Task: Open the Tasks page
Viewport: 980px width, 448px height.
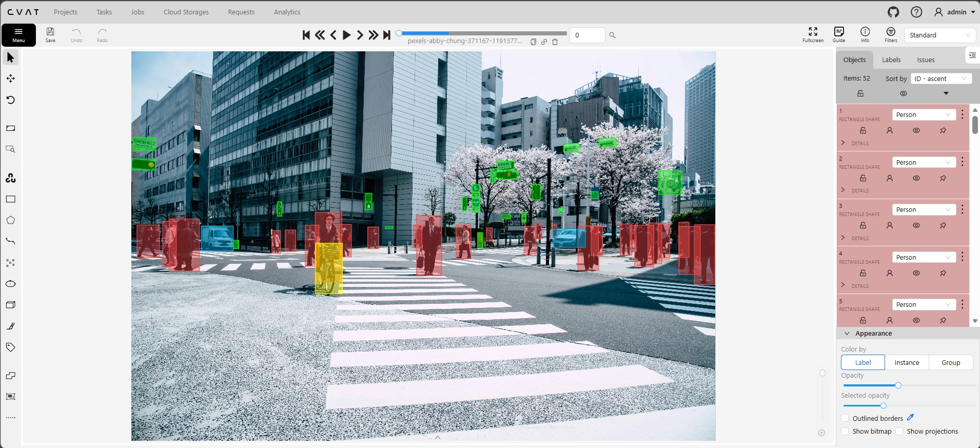Action: point(104,12)
